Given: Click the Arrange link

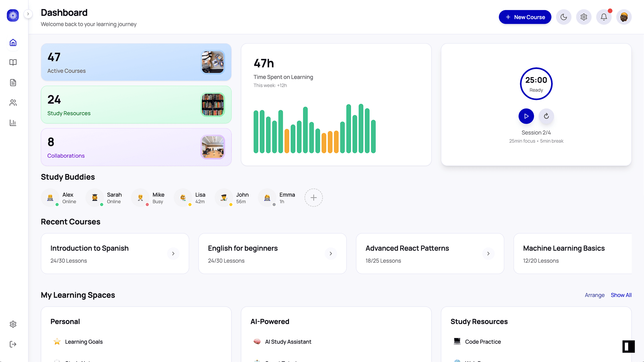Looking at the screenshot, I should click(594, 295).
